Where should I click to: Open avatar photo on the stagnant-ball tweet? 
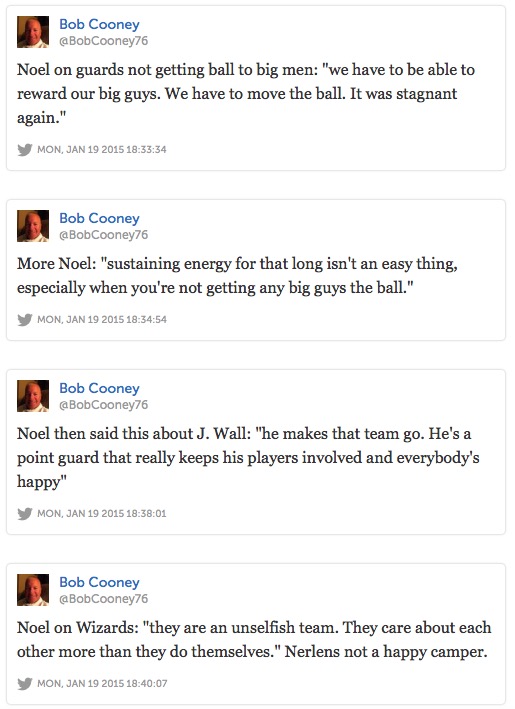click(33, 32)
